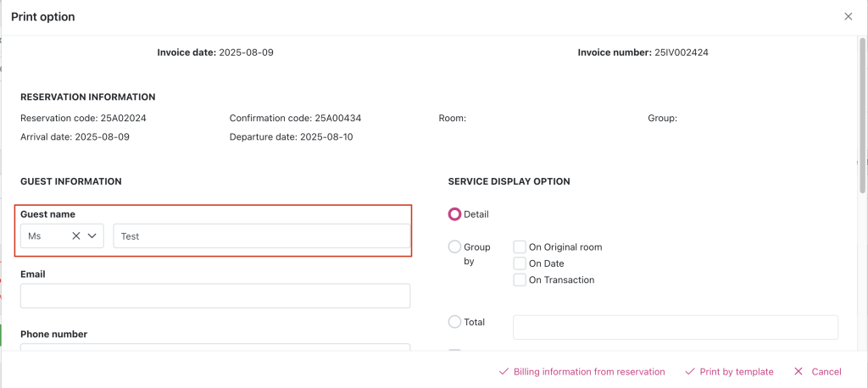868x388 pixels.
Task: Expand the guest title chevron arrow
Action: (92, 236)
